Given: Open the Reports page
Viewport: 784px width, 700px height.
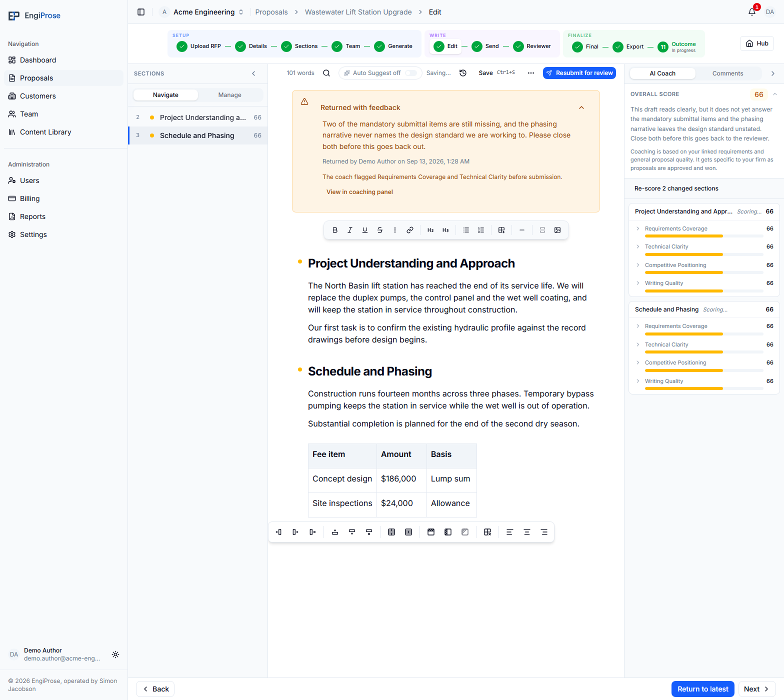Looking at the screenshot, I should [64, 216].
